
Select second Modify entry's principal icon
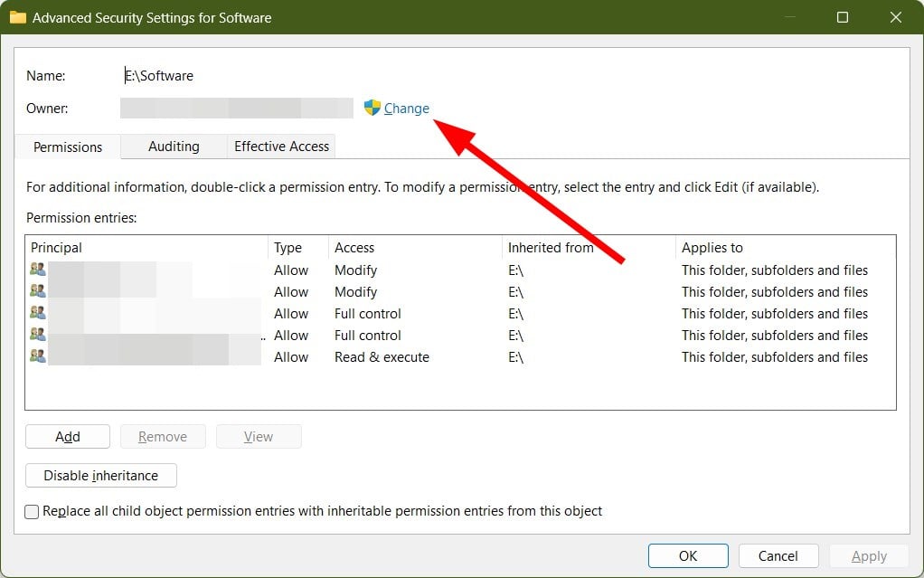(x=38, y=291)
